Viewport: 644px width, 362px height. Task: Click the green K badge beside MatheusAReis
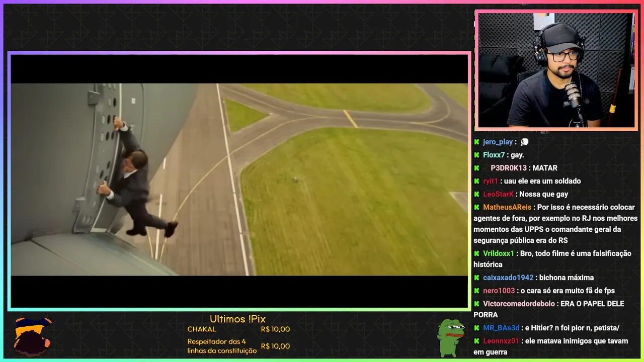tap(476, 207)
